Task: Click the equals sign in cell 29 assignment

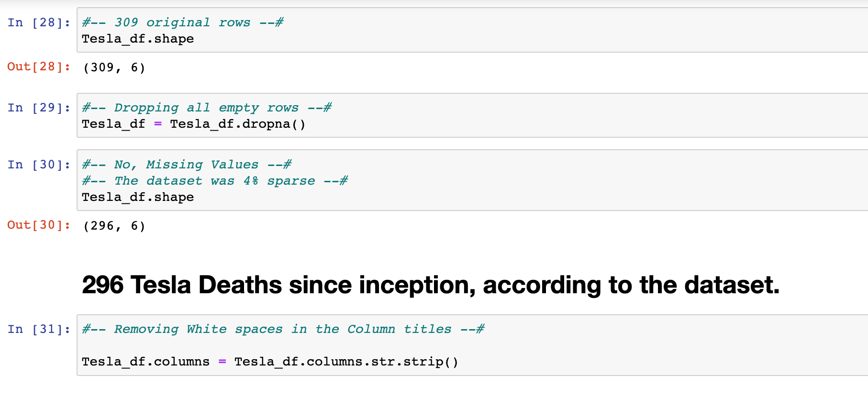Action: coord(158,124)
